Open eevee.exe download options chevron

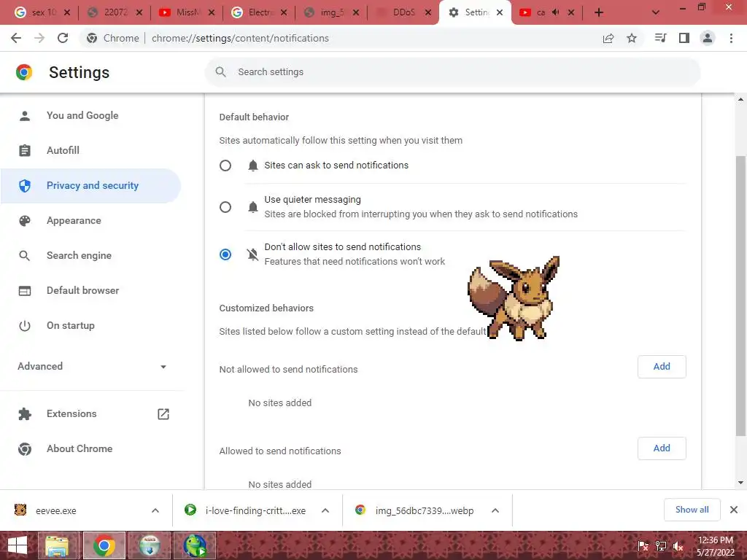pos(155,510)
